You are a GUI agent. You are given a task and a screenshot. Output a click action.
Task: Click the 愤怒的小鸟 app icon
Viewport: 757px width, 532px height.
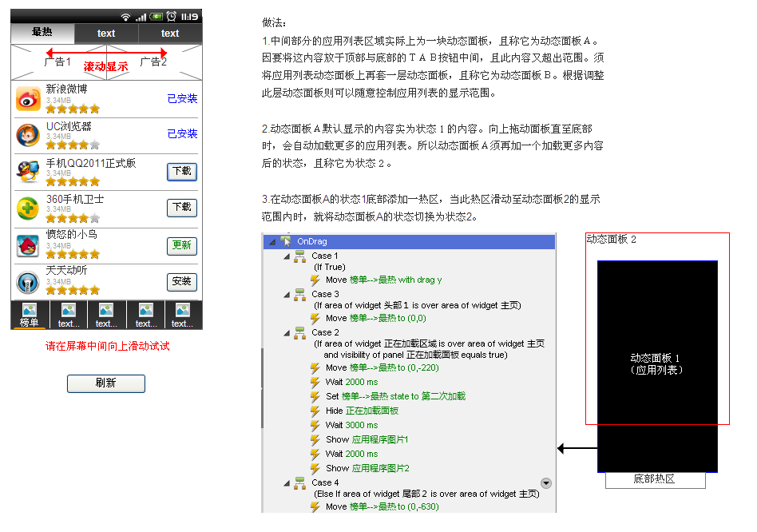point(28,245)
